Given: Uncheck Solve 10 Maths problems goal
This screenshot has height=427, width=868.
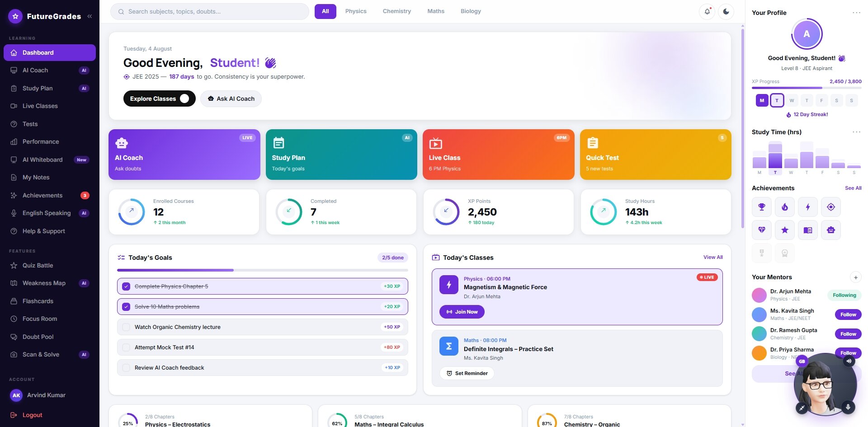Looking at the screenshot, I should pyautogui.click(x=126, y=307).
